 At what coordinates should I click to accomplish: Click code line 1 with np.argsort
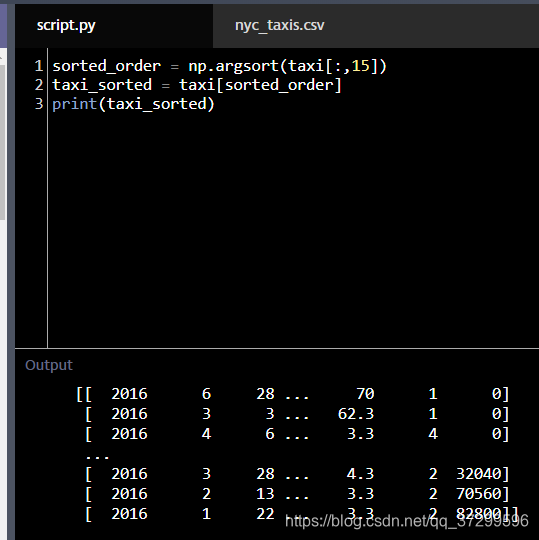coord(219,66)
